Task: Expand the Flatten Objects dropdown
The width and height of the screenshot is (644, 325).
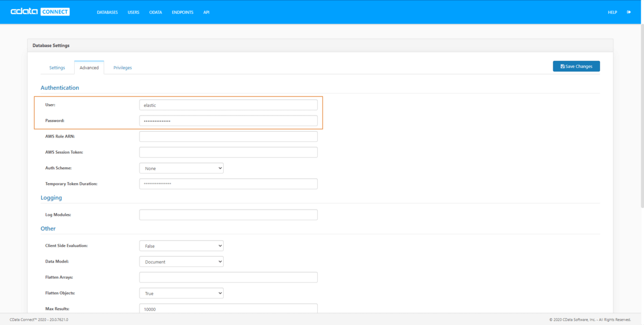Action: pyautogui.click(x=181, y=293)
